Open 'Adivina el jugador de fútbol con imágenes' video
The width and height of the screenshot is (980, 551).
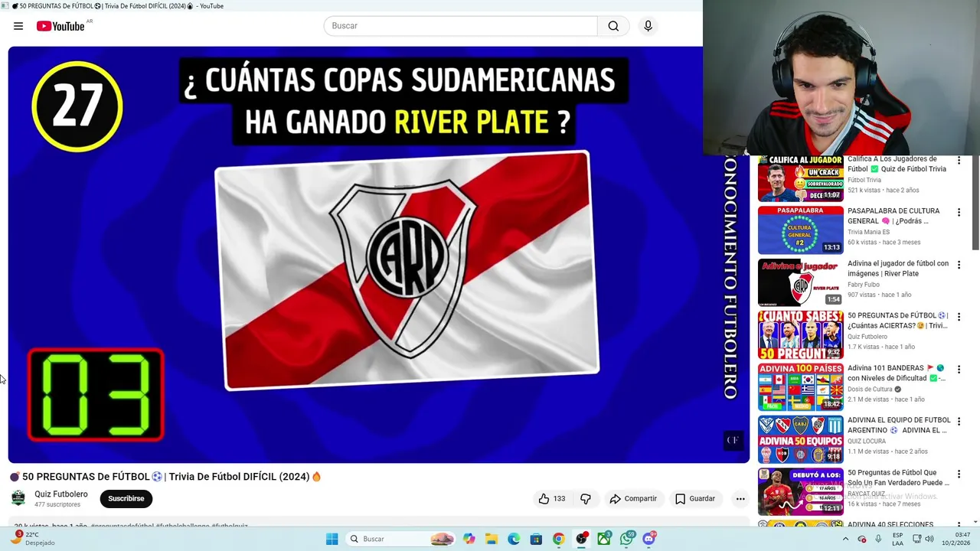point(898,269)
